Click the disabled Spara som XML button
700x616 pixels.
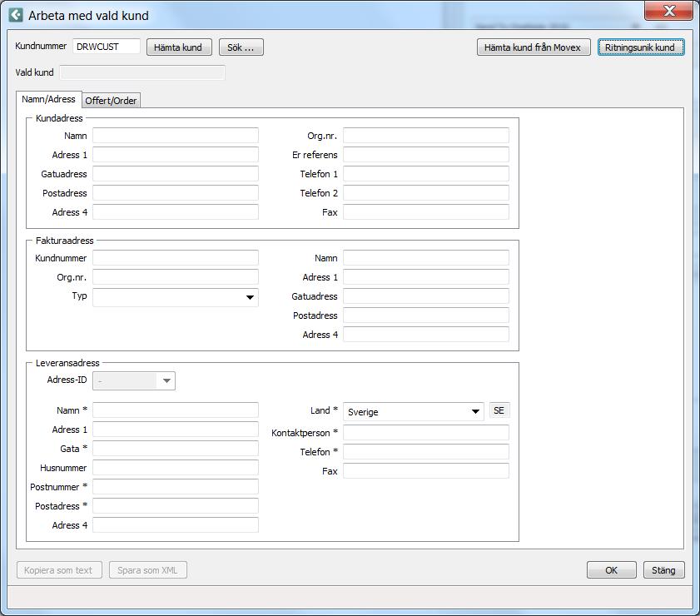tap(148, 570)
